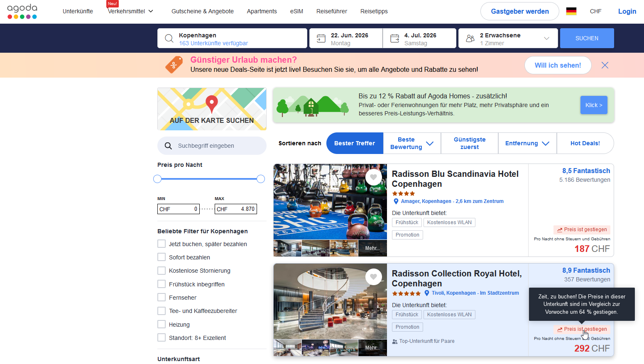This screenshot has height=364, width=644.
Task: Open the German flag language selector
Action: (x=571, y=11)
